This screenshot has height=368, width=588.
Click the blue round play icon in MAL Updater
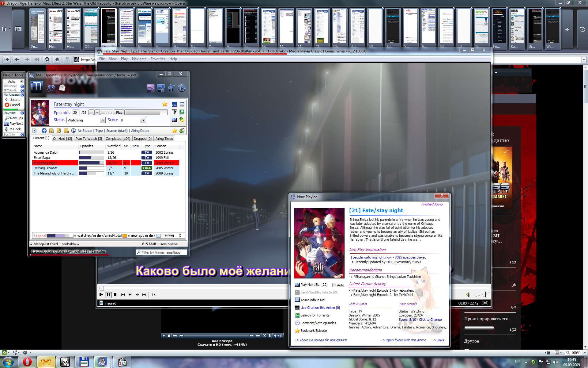point(181,88)
